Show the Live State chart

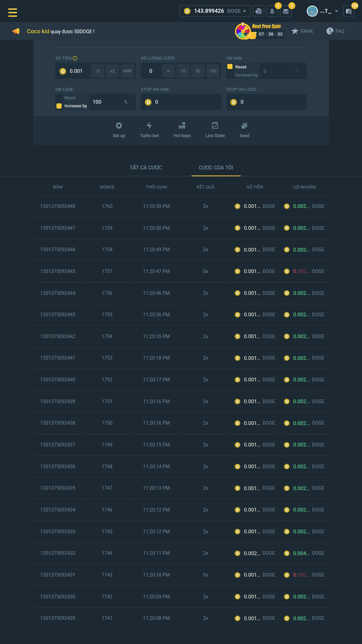click(215, 126)
